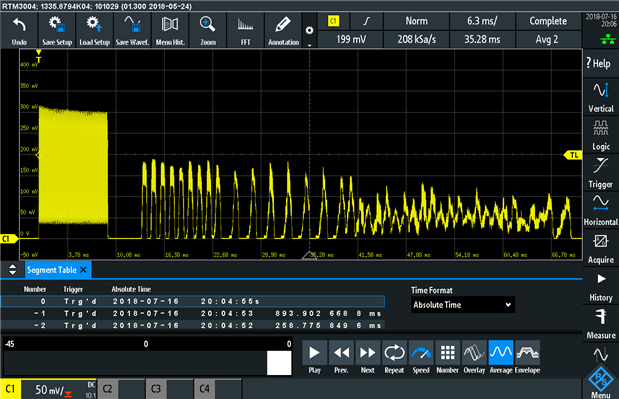Click the sine wave icon below Measure
This screenshot has height=399, width=619.
click(600, 354)
